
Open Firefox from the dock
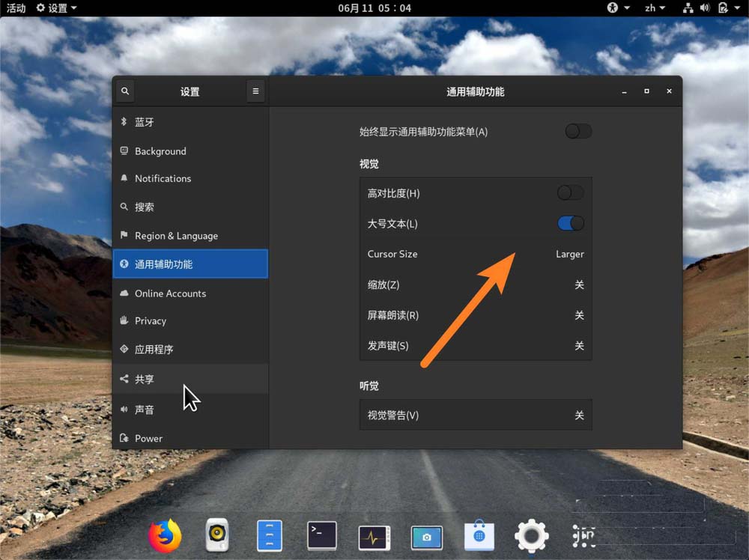coord(165,536)
